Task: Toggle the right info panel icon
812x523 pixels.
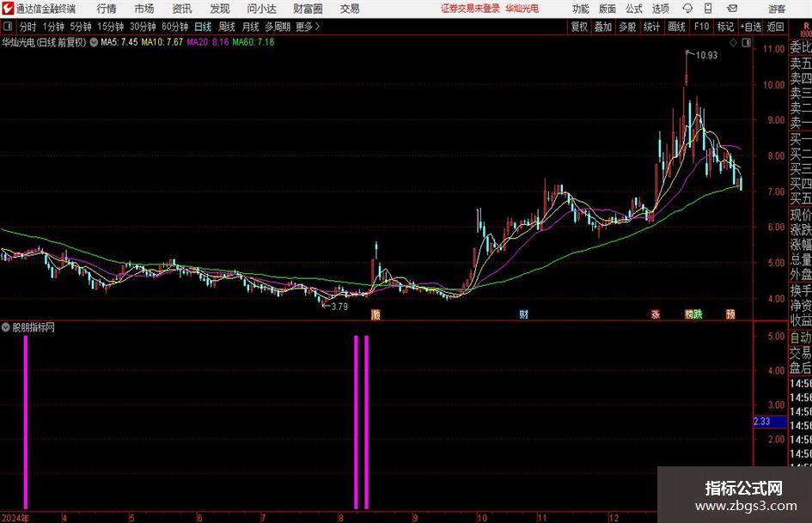Action: 746,43
